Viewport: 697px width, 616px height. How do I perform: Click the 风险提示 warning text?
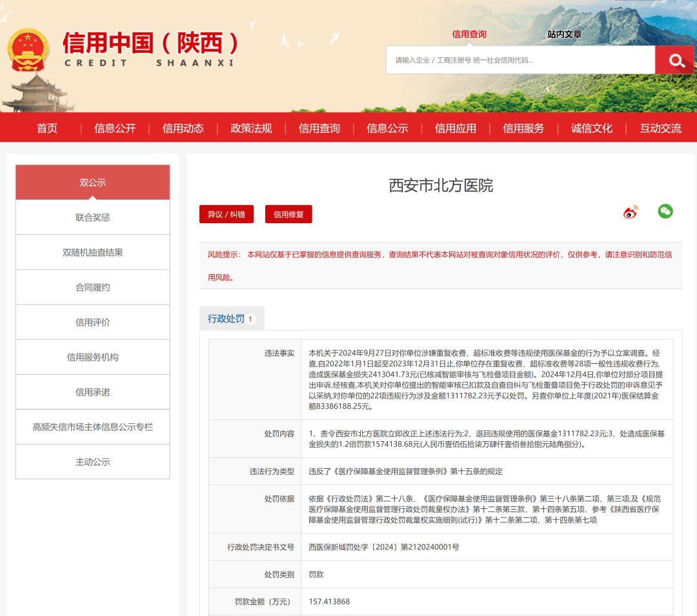click(x=439, y=266)
